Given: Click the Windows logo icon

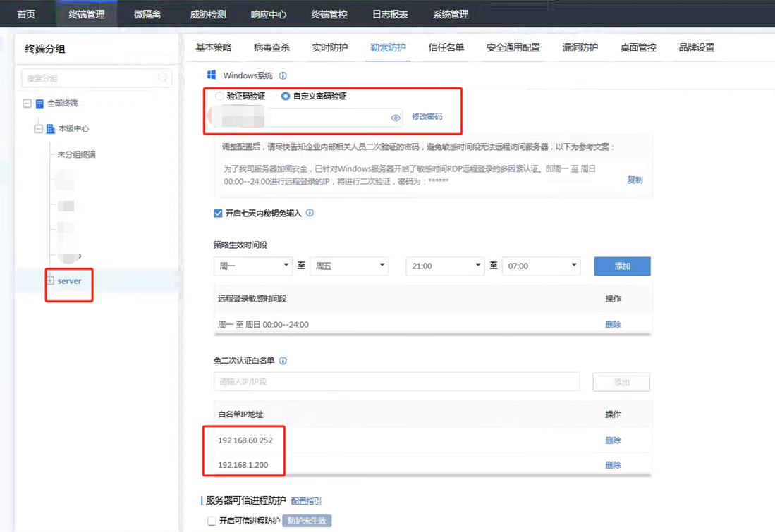Looking at the screenshot, I should [x=211, y=75].
